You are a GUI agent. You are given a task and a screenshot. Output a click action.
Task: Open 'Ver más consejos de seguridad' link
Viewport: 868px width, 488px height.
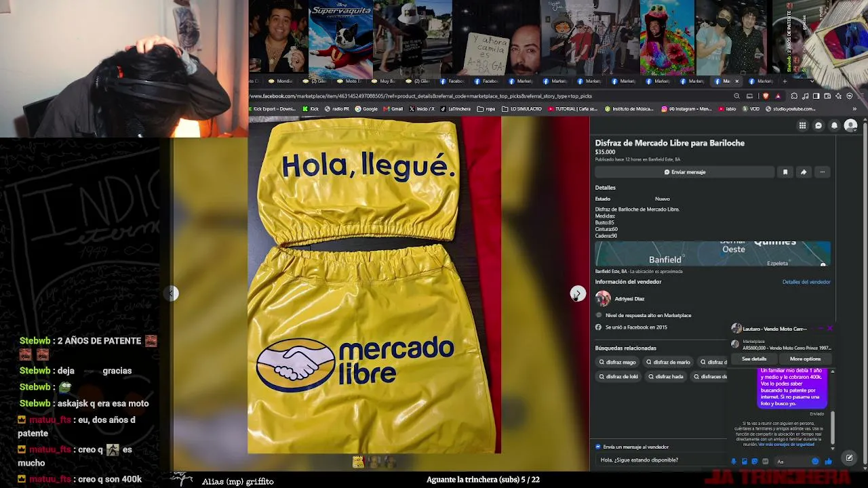click(x=787, y=445)
